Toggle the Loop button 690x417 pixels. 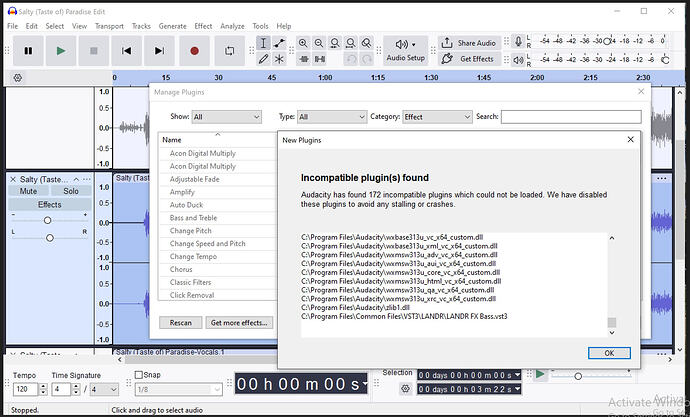tap(229, 50)
